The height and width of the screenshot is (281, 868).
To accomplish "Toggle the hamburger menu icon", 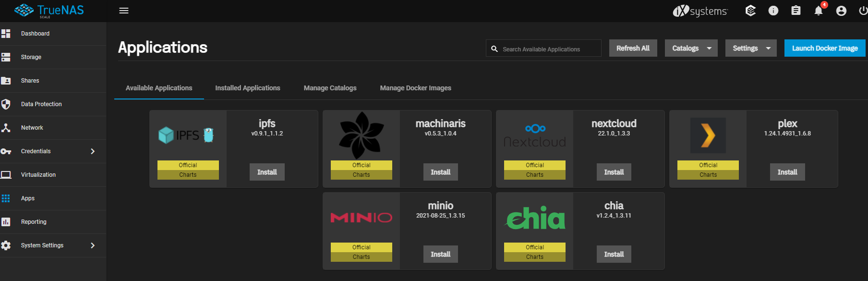I will pos(124,11).
